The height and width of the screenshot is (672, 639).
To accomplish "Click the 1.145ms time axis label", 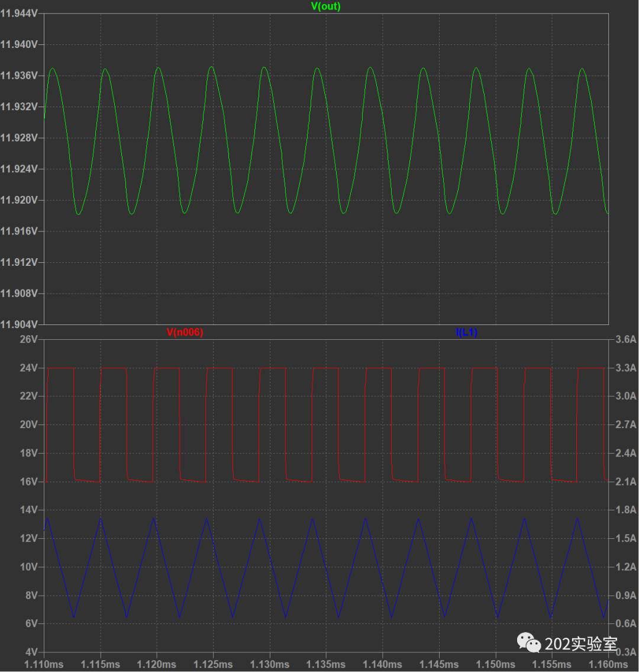I will point(439,665).
